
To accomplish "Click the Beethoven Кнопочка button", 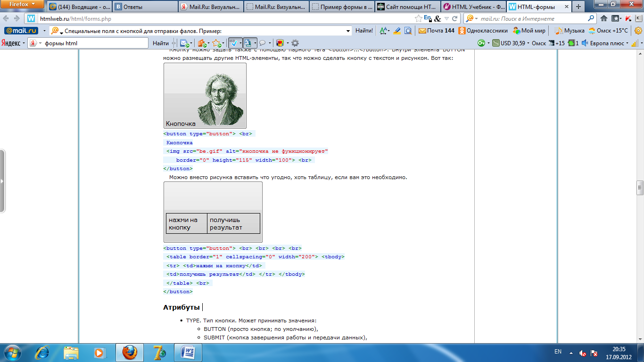I will tap(205, 96).
